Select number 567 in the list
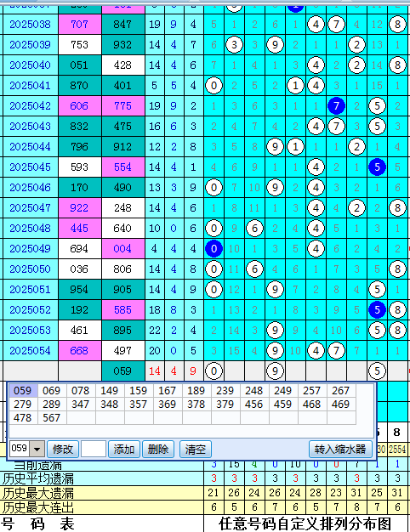 point(52,417)
